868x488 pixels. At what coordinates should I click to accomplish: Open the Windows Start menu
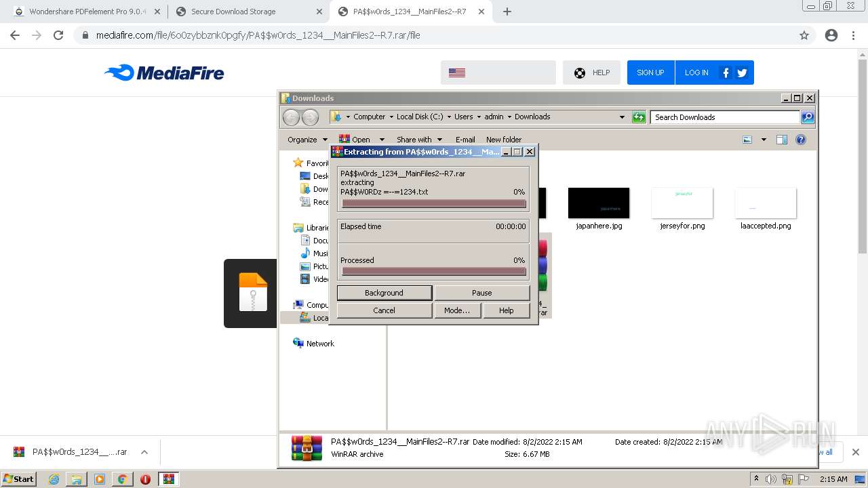click(x=18, y=479)
